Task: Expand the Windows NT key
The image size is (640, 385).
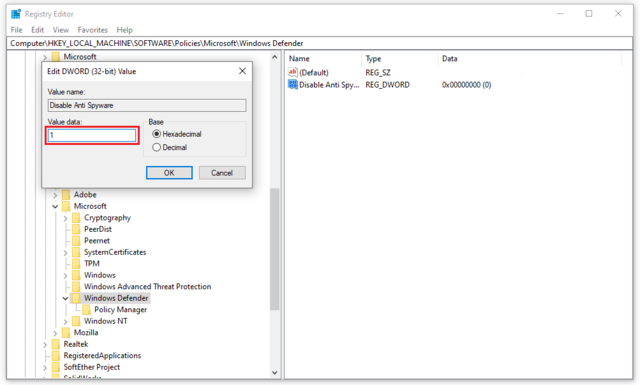Action: click(x=65, y=322)
